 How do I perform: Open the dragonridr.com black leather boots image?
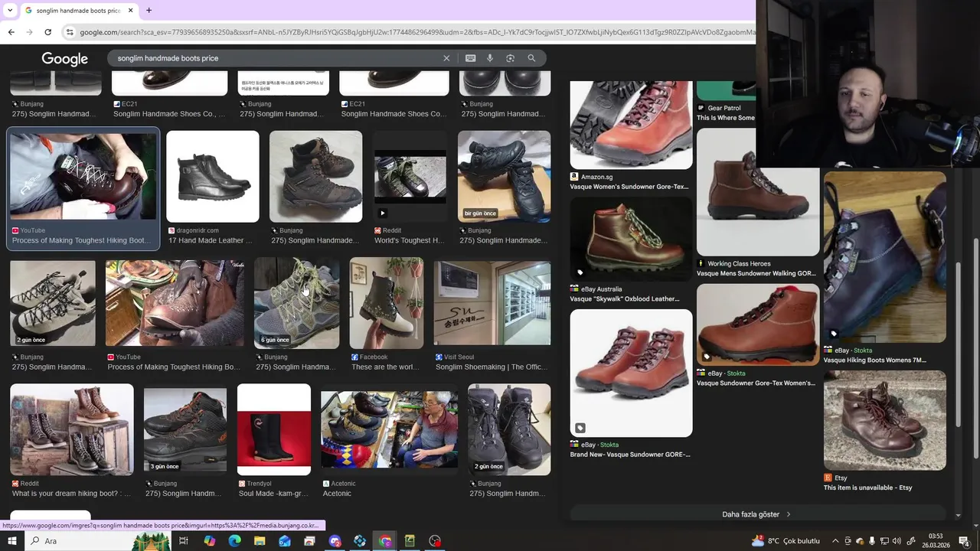[213, 176]
